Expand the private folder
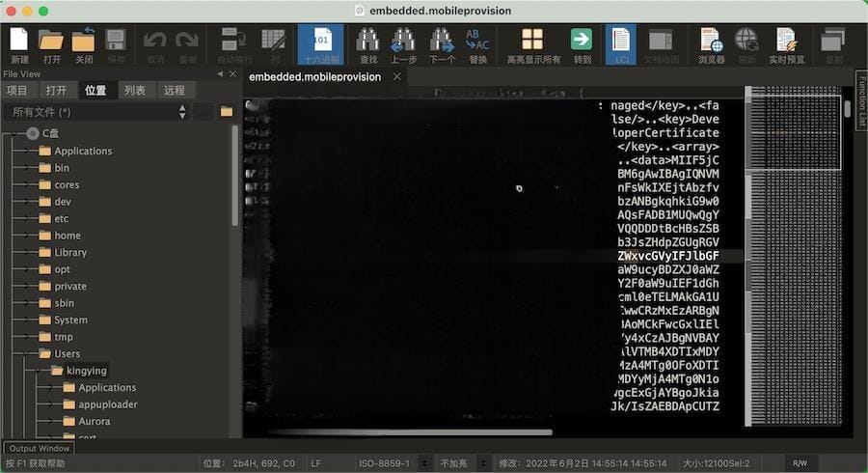 click(x=24, y=287)
